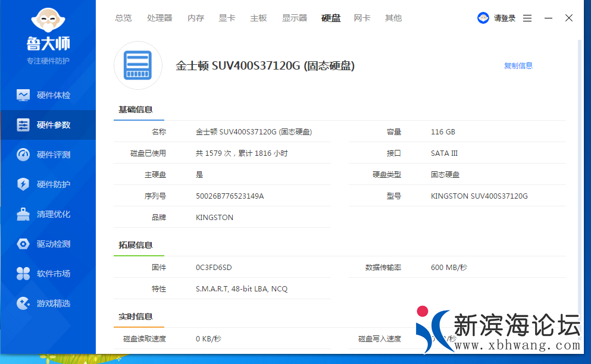Click 请登录 to sign in
The height and width of the screenshot is (364, 591).
[x=505, y=18]
